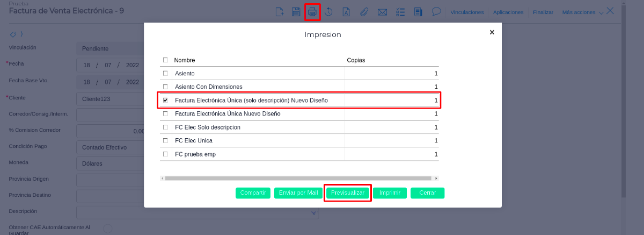This screenshot has width=644, height=235.
Task: Click copies value for FC Elec Solo descripcion
Action: click(x=436, y=127)
